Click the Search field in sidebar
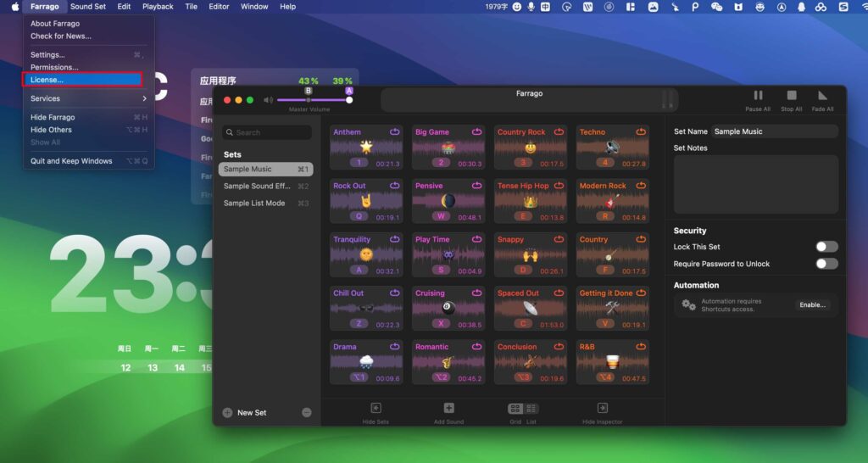The height and width of the screenshot is (463, 868). point(267,132)
